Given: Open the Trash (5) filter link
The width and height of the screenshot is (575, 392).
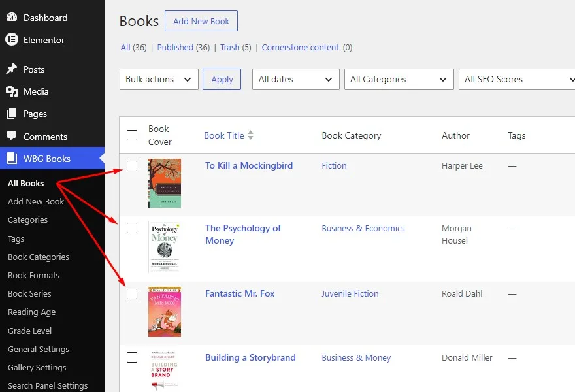Looking at the screenshot, I should [x=235, y=47].
